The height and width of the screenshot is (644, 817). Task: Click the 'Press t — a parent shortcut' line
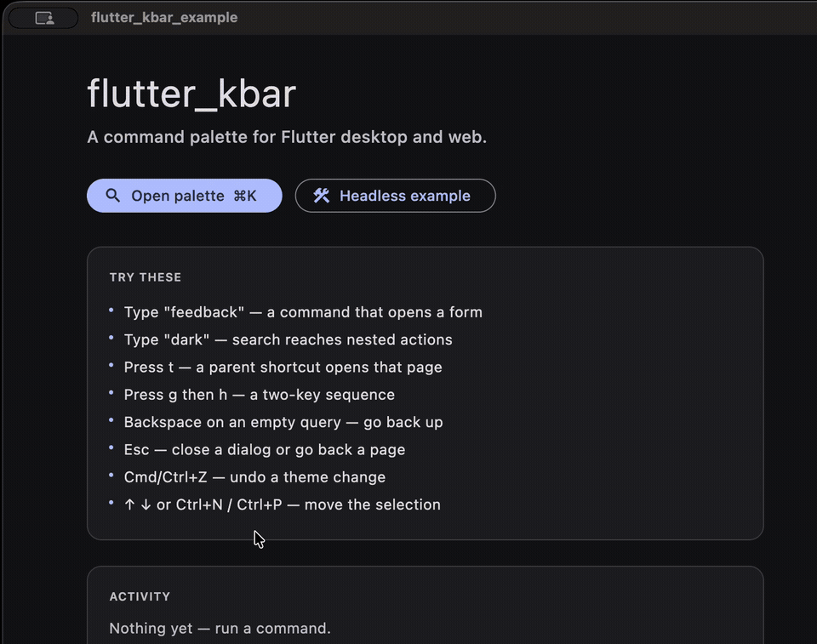[x=283, y=368]
